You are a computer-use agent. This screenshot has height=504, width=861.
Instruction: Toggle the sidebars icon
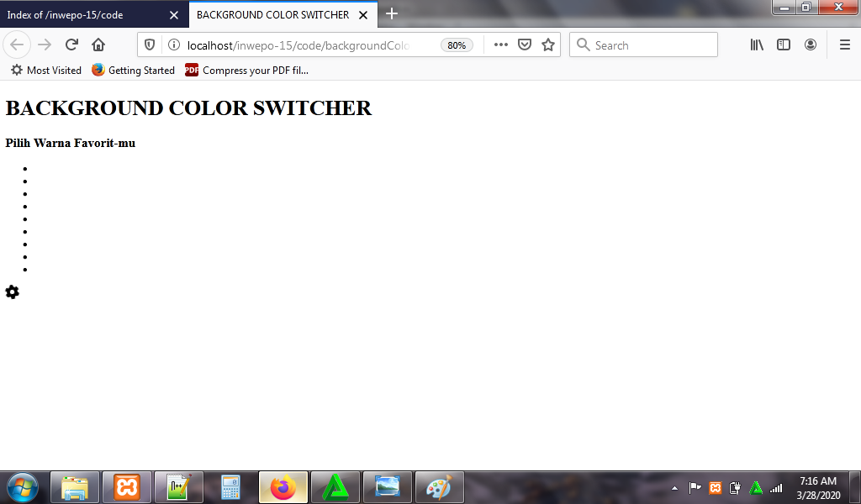click(x=784, y=45)
